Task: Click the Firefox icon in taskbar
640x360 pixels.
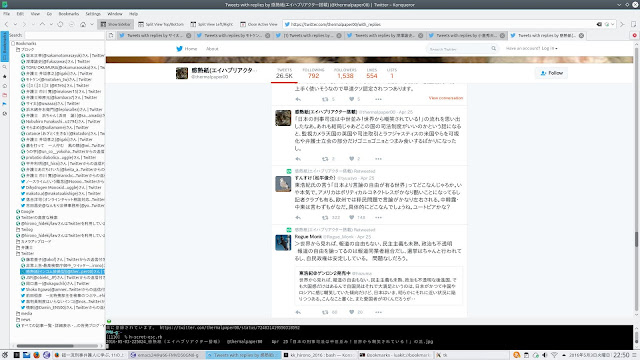Action: pyautogui.click(x=36, y=355)
